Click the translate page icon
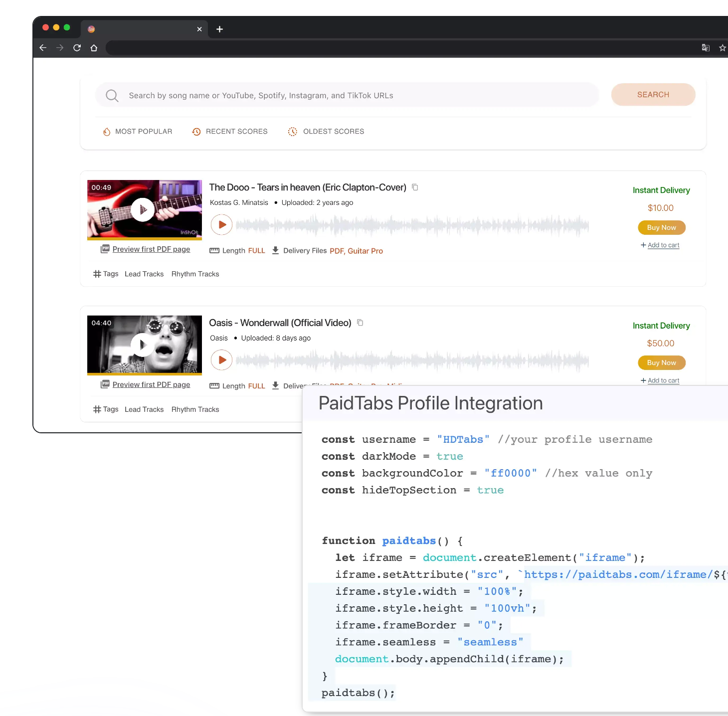Screen dimensions: 728x716 tap(706, 48)
